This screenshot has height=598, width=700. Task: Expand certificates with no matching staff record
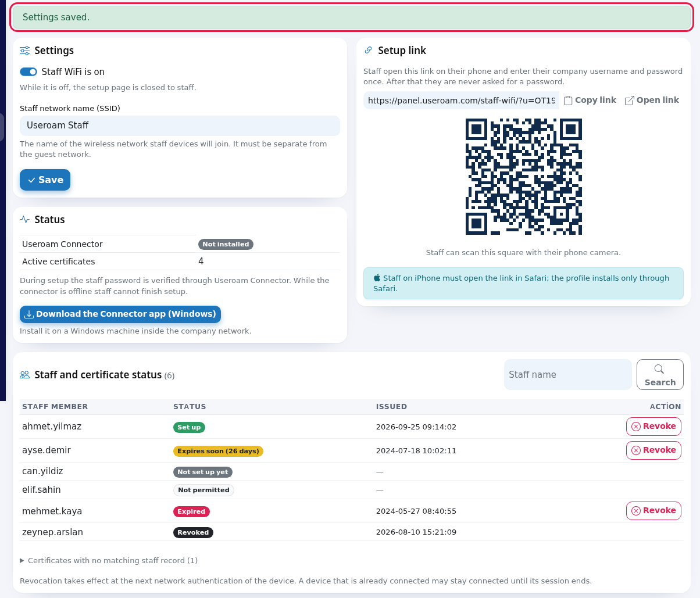point(109,560)
